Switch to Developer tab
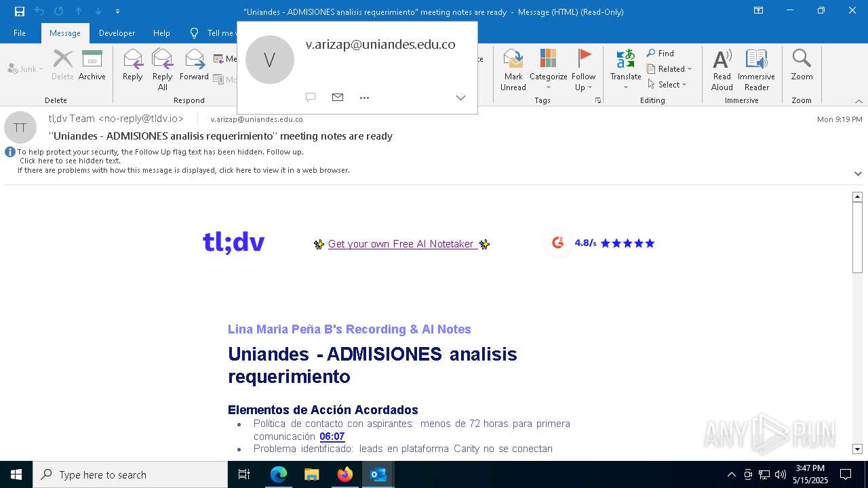Viewport: 868px width, 488px height. coord(117,33)
